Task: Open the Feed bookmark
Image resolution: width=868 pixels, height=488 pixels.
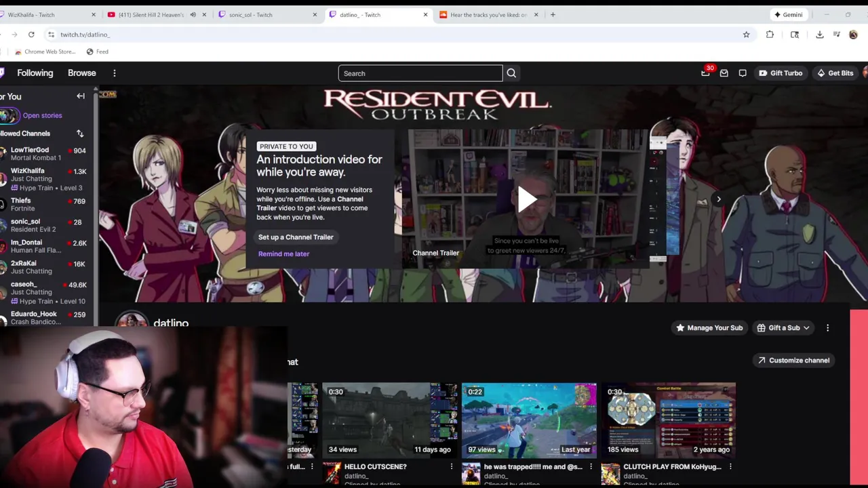Action: point(97,52)
